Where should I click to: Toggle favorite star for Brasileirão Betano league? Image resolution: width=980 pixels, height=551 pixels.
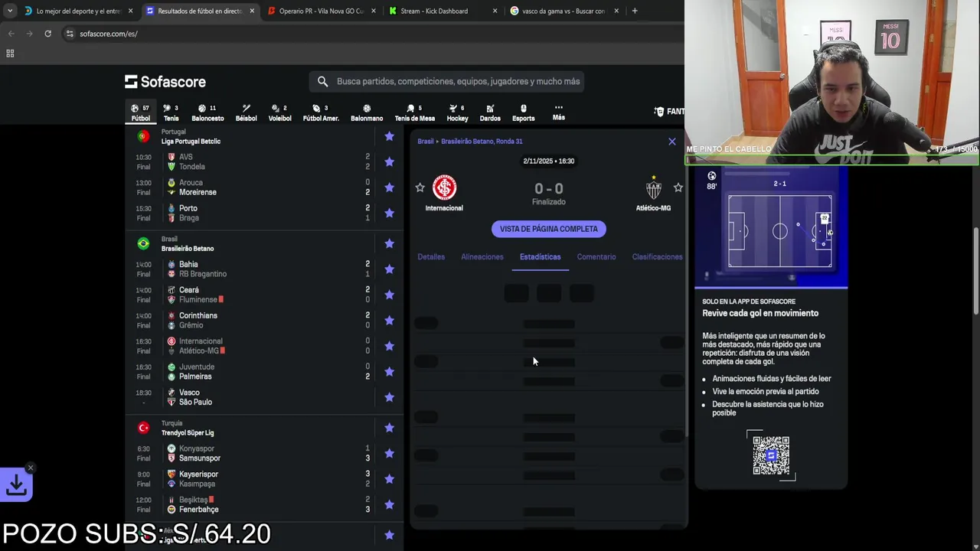pyautogui.click(x=389, y=243)
